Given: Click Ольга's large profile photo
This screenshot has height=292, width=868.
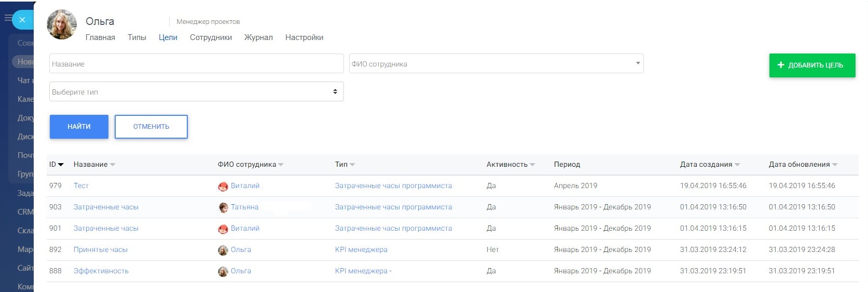Looking at the screenshot, I should (62, 24).
